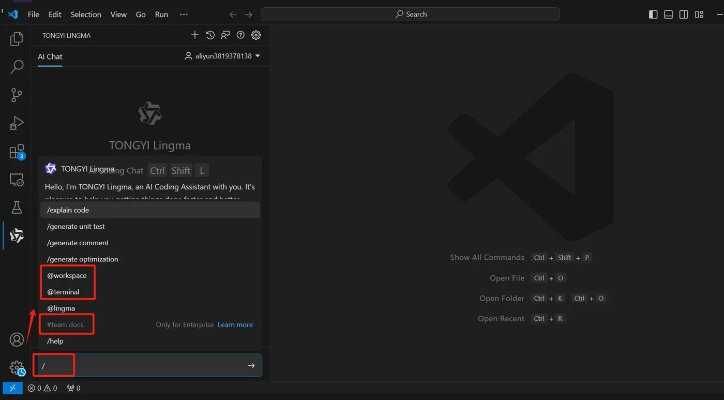The width and height of the screenshot is (724, 400).
Task: Click the Learn more link
Action: (235, 324)
